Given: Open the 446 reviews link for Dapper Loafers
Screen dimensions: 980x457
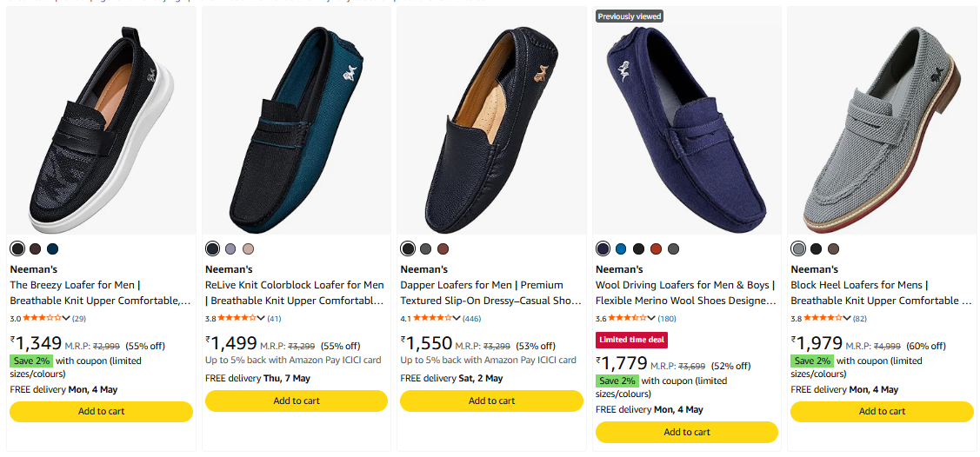Looking at the screenshot, I should (x=472, y=319).
